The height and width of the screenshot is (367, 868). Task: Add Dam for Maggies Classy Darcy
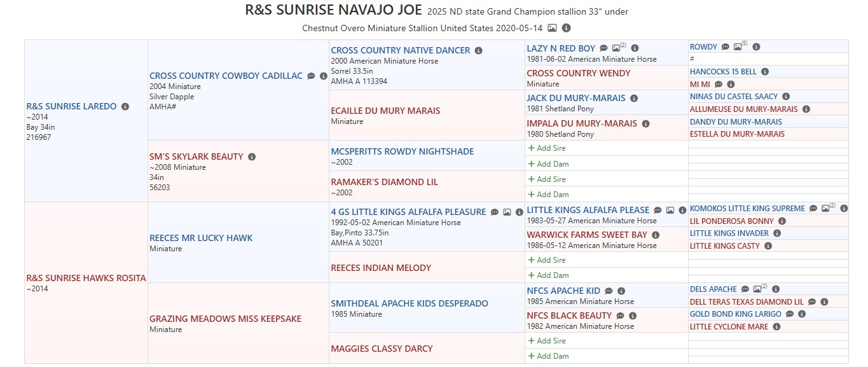tap(548, 356)
